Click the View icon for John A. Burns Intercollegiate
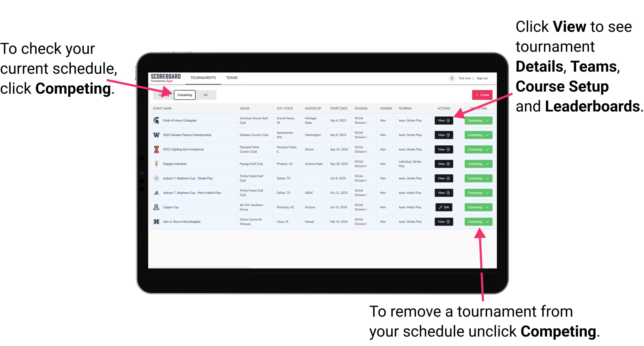 coord(443,222)
